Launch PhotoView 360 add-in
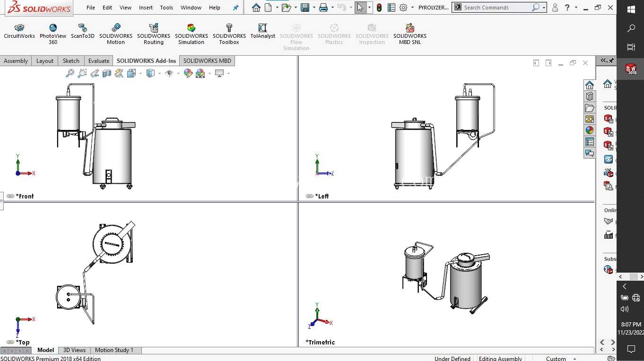This screenshot has width=644, height=361. tap(53, 34)
